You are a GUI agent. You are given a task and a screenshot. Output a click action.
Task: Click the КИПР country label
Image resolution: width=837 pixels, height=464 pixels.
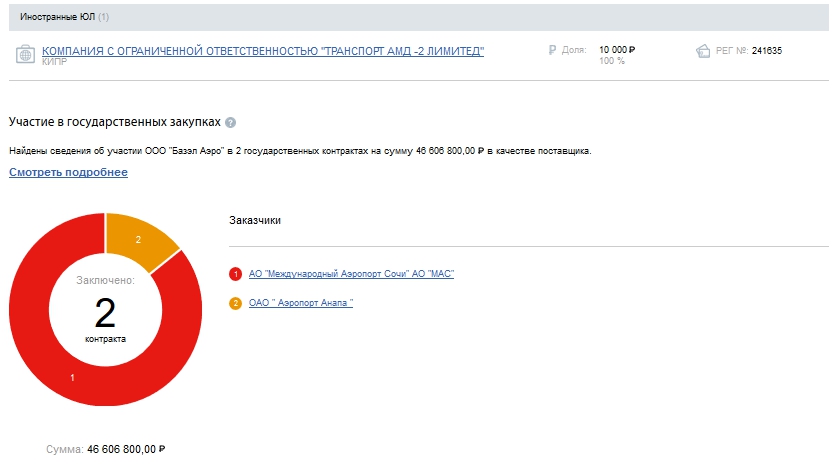pyautogui.click(x=54, y=61)
